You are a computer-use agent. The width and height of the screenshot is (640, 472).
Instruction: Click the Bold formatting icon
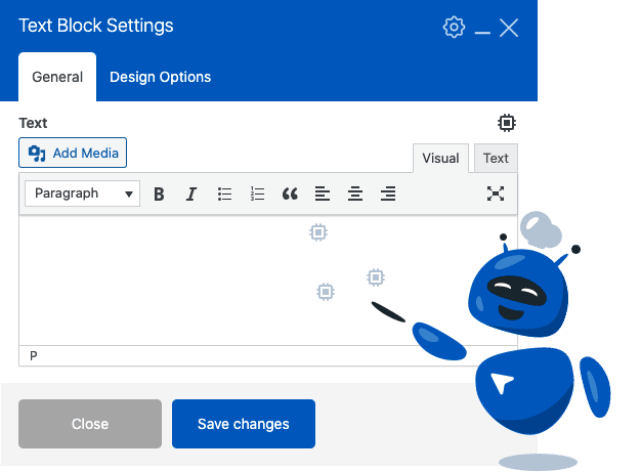point(159,194)
